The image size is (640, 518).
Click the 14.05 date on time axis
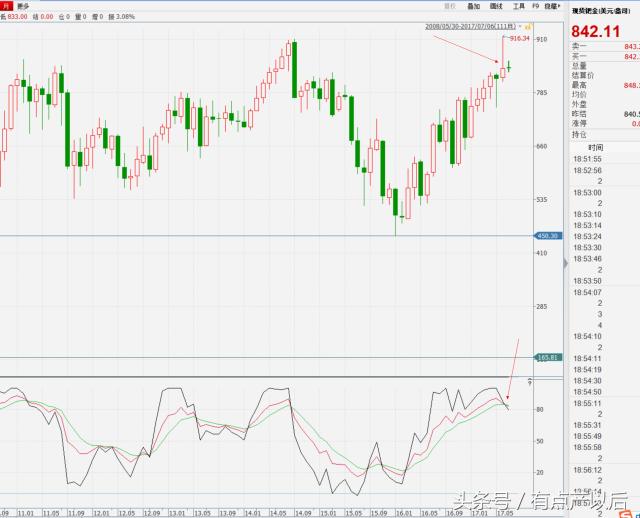pyautogui.click(x=278, y=513)
